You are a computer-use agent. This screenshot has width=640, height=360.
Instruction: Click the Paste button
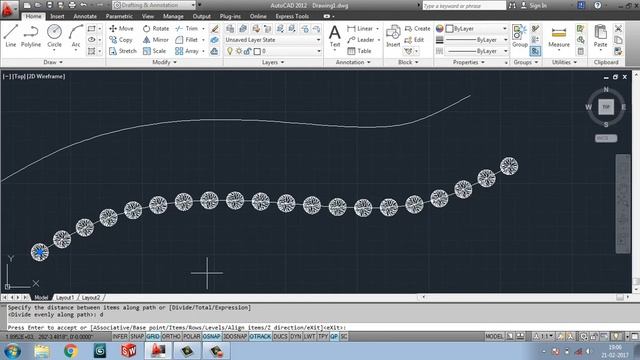pos(600,36)
